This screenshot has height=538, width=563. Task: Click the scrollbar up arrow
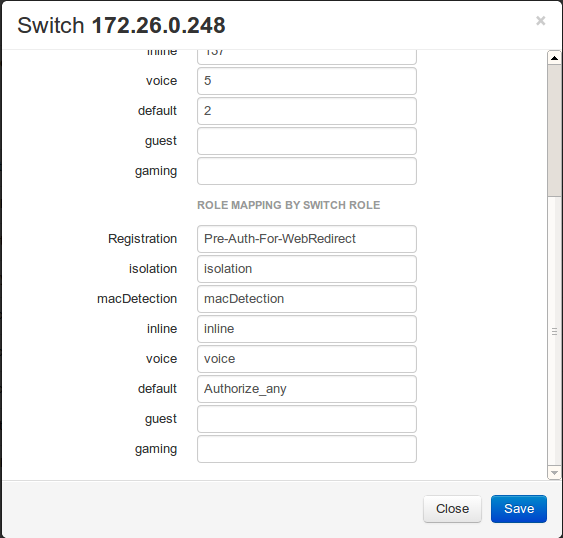[554, 58]
